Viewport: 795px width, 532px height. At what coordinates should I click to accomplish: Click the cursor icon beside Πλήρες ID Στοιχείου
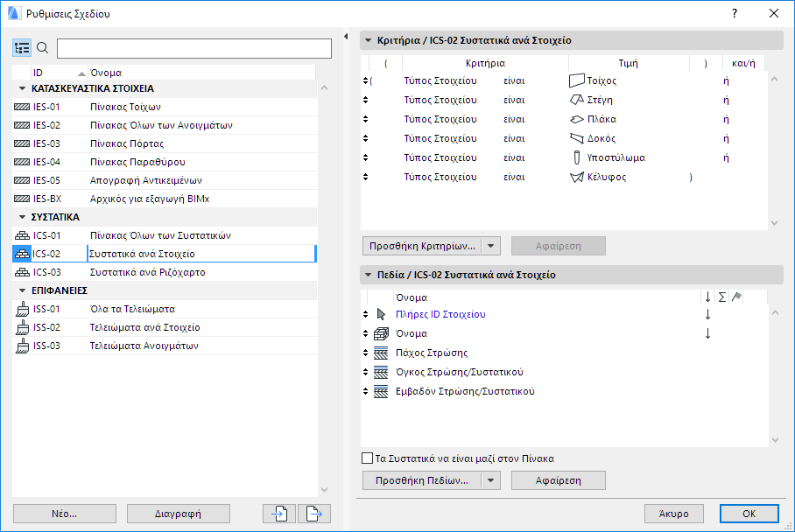[x=381, y=314]
